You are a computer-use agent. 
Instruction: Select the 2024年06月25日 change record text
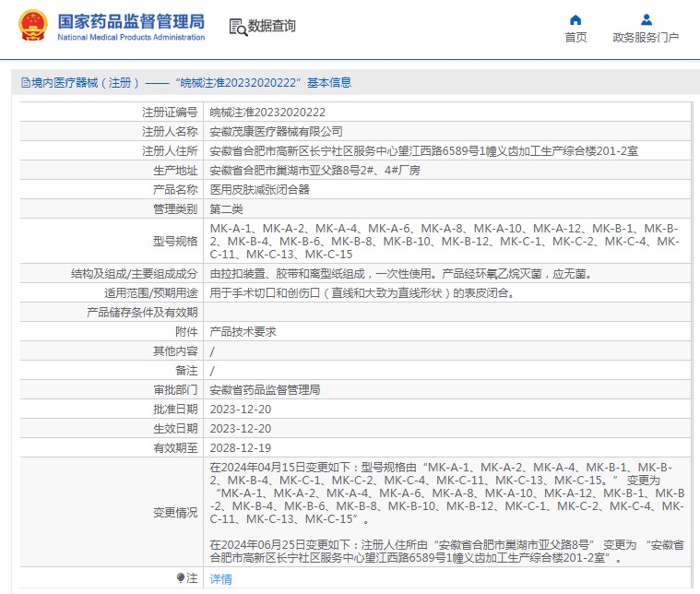(447, 552)
